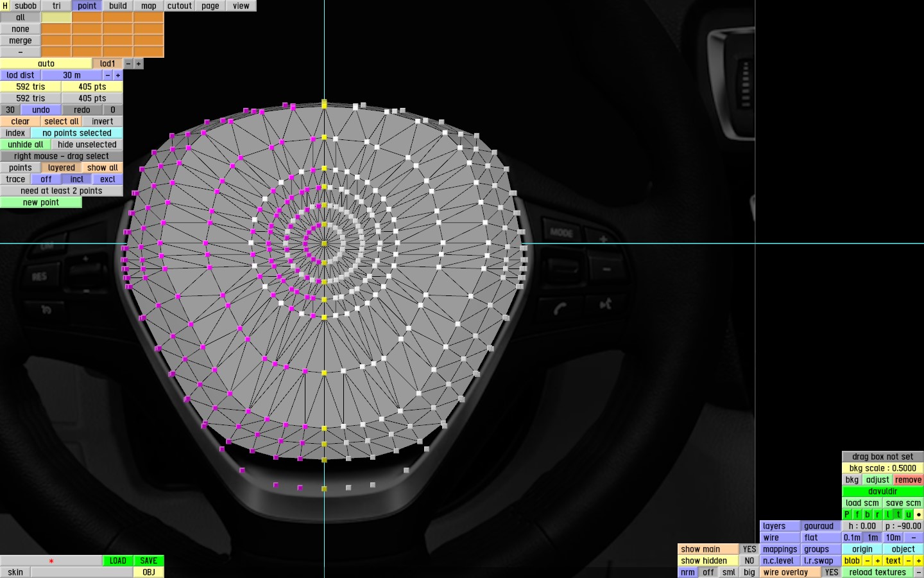This screenshot has width=924, height=578.
Task: Toggle wire overlay YES switch
Action: 832,572
